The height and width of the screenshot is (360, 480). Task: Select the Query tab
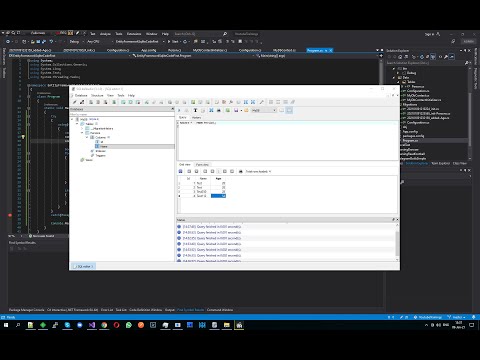[183, 117]
